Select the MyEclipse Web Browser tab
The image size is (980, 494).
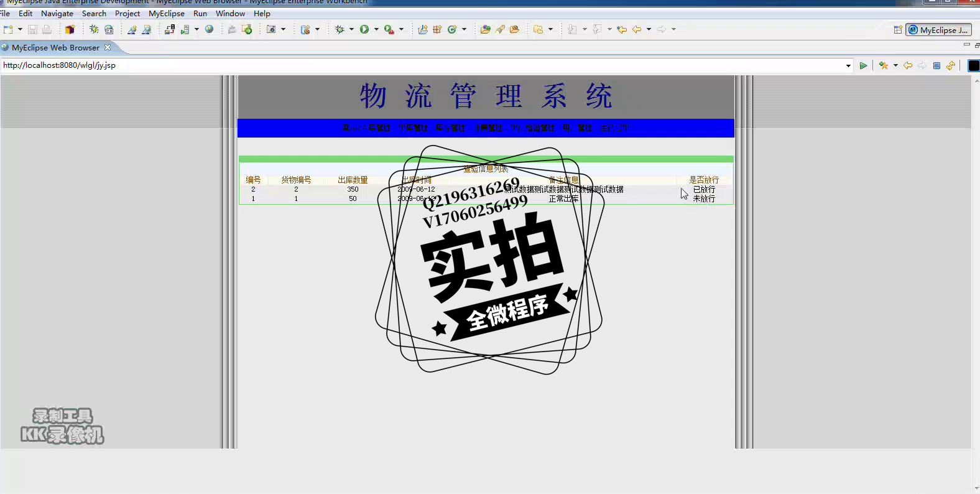click(55, 47)
